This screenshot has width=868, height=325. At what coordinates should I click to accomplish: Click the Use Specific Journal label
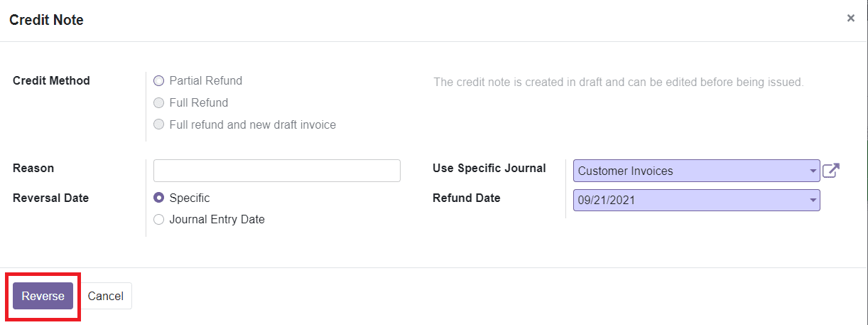pyautogui.click(x=489, y=169)
